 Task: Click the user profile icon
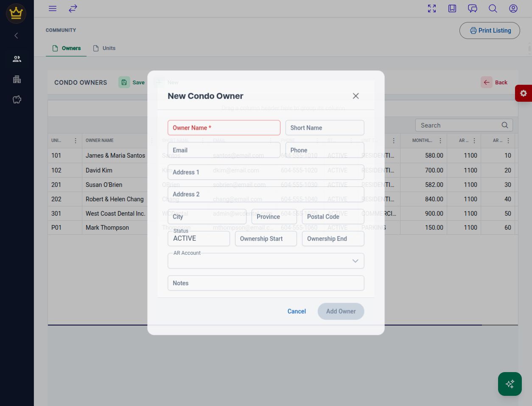point(513,8)
